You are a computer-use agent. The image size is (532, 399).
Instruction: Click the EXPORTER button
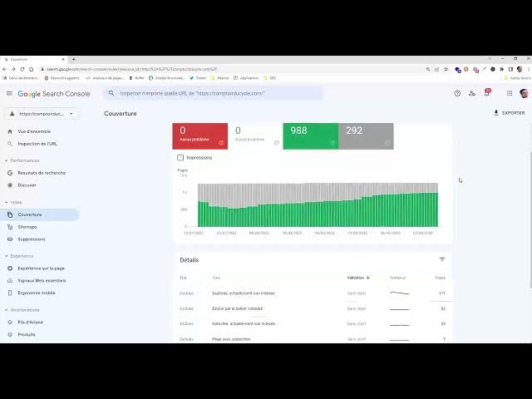[509, 113]
